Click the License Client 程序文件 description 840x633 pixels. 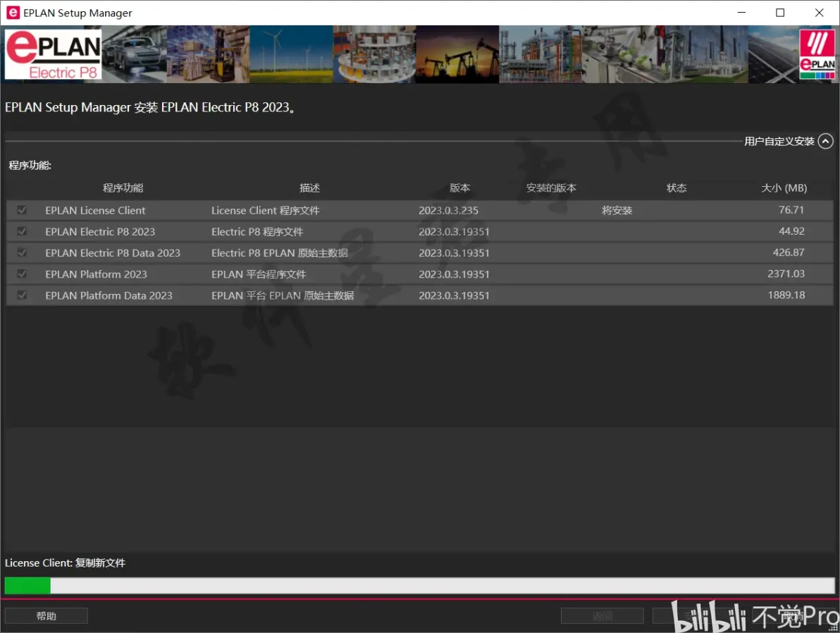(265, 210)
